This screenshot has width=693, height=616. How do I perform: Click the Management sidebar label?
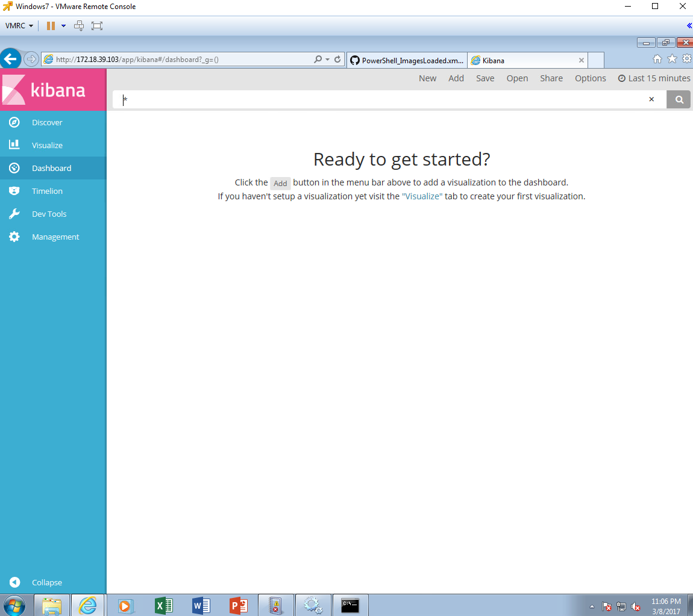(x=55, y=237)
